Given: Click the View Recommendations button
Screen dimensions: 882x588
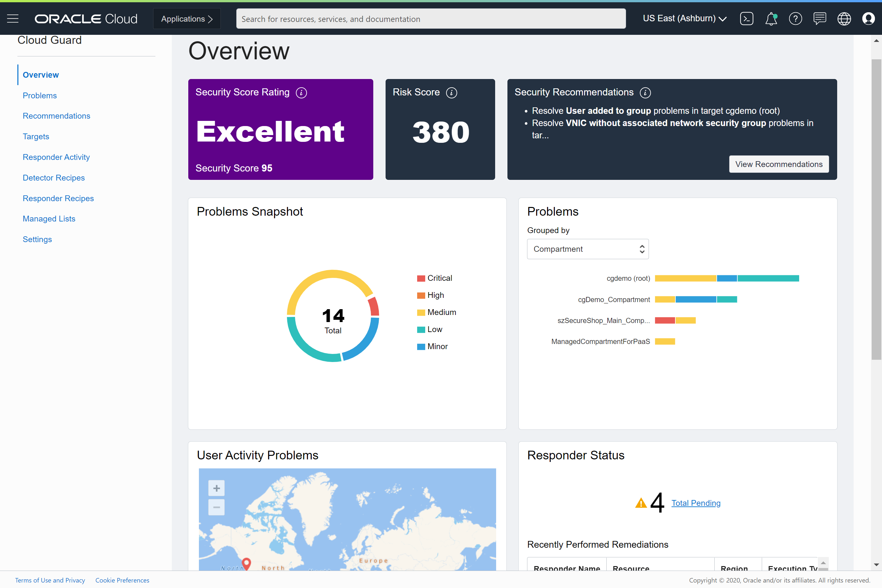Looking at the screenshot, I should 779,164.
